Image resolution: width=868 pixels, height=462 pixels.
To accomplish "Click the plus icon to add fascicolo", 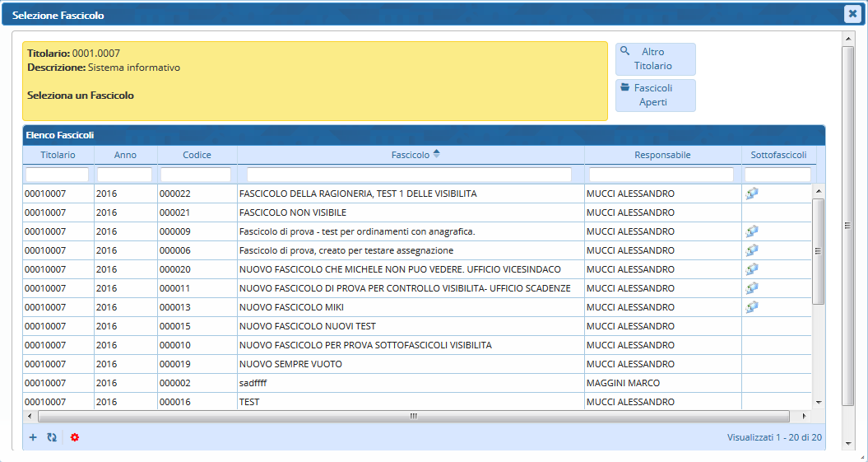I will coord(33,437).
